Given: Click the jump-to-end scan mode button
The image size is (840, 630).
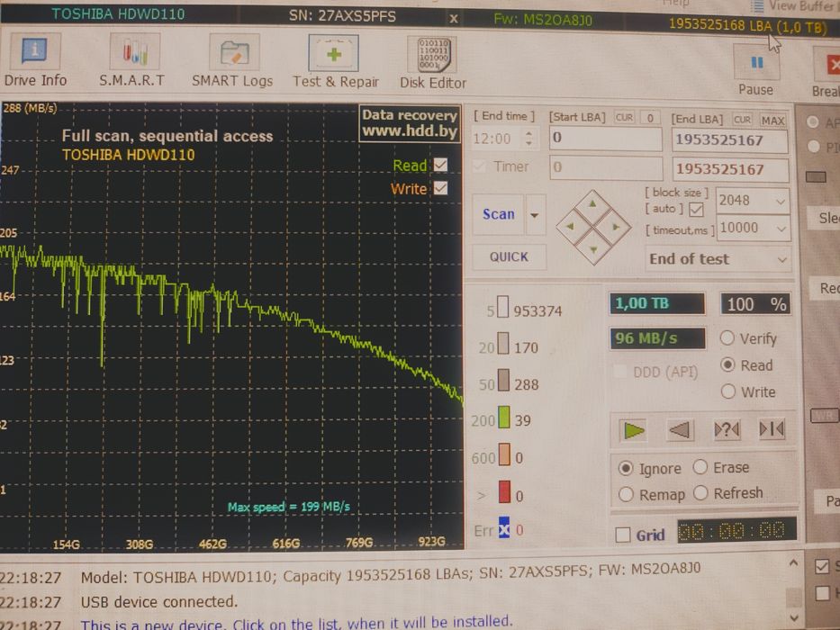Looking at the screenshot, I should [x=772, y=429].
